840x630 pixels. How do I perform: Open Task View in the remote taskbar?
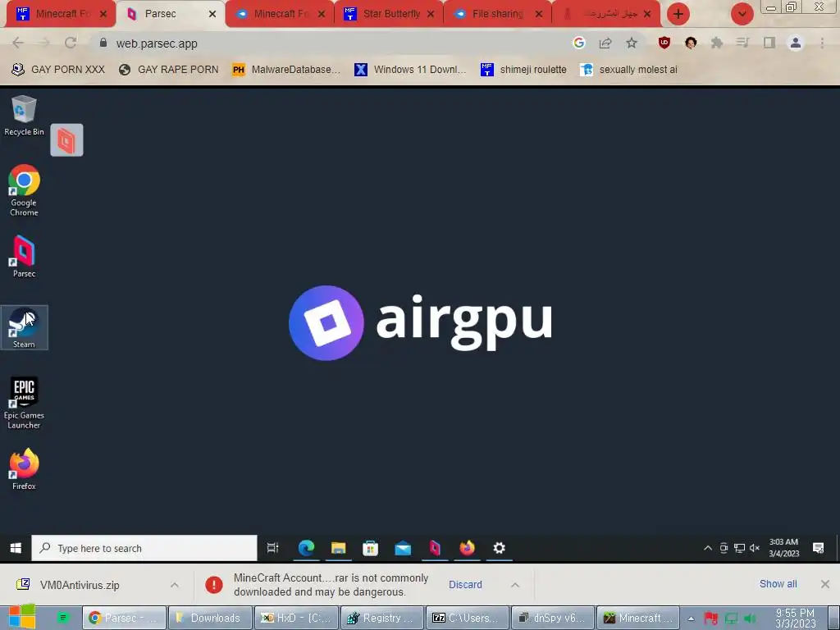[x=272, y=548]
